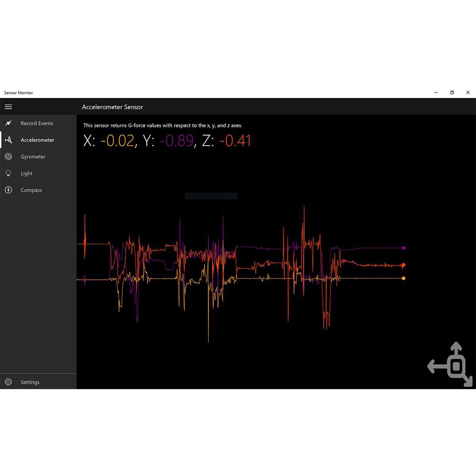The image size is (476, 476).
Task: Open Record Events from the sidebar
Action: pos(37,123)
